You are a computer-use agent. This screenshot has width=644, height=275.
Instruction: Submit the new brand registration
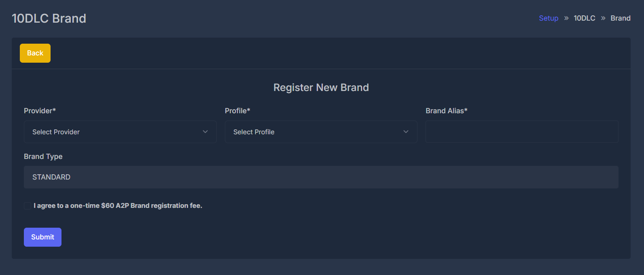(x=42, y=237)
